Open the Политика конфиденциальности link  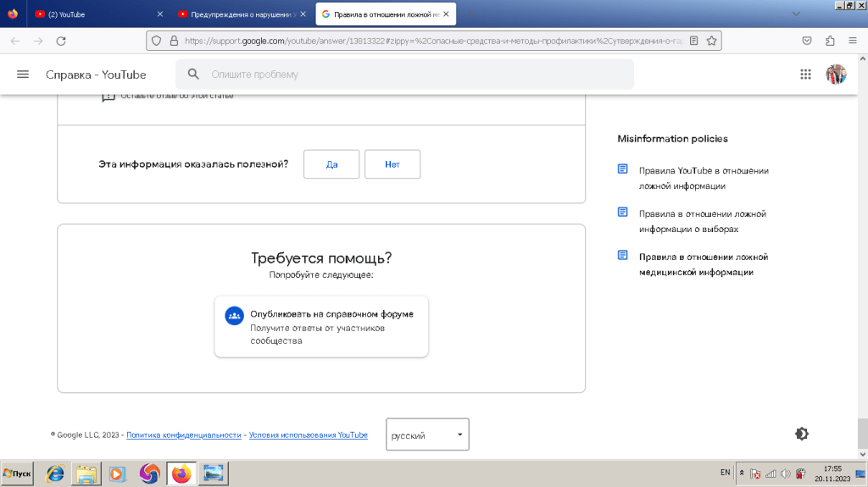coord(184,434)
